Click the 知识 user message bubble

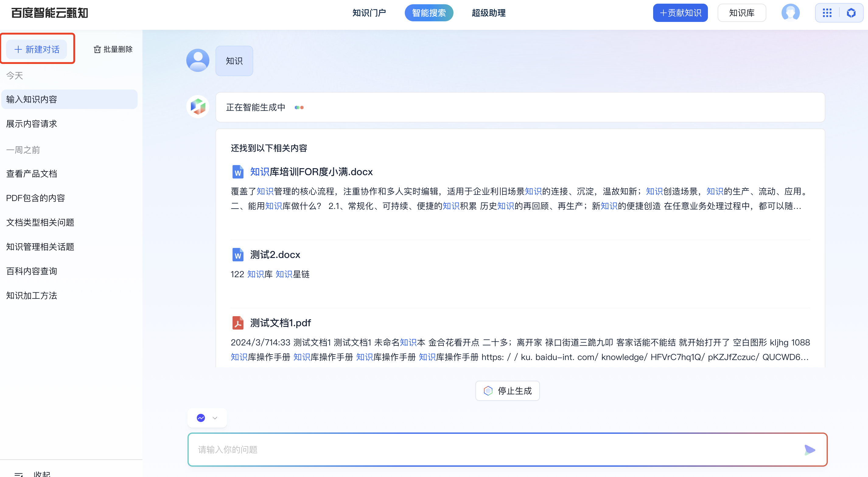click(234, 61)
